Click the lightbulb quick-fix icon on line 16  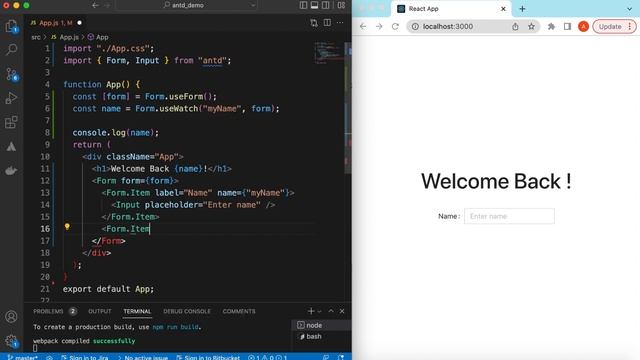pyautogui.click(x=67, y=227)
